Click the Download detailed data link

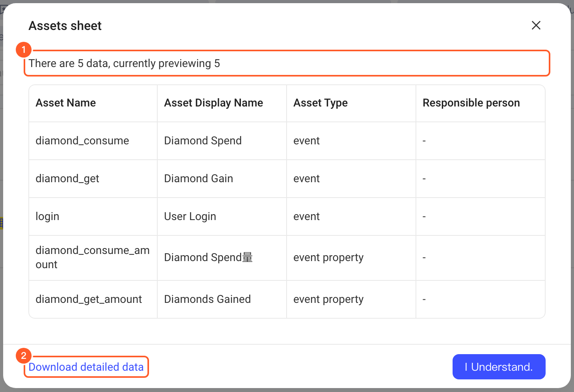(x=86, y=367)
